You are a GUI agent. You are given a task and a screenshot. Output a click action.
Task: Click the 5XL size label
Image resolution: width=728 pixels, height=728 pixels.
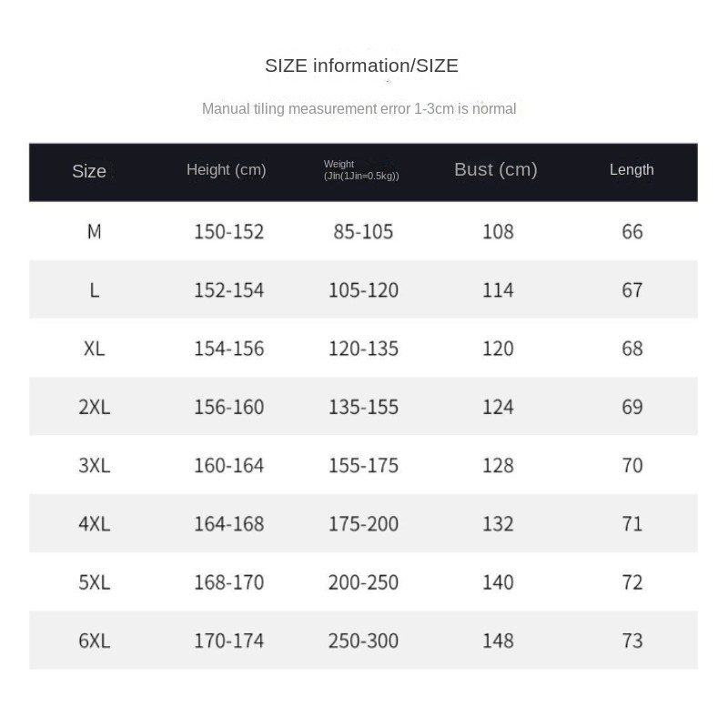point(94,582)
